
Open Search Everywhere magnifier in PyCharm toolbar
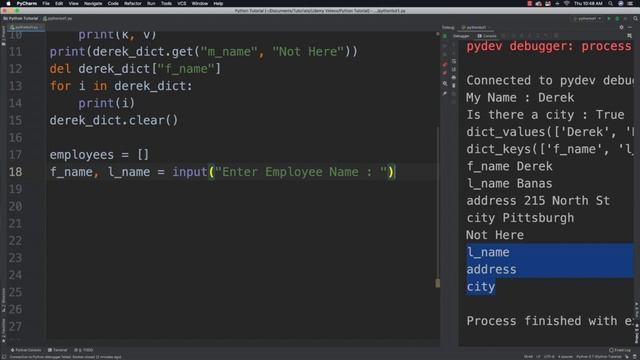pyautogui.click(x=636, y=18)
